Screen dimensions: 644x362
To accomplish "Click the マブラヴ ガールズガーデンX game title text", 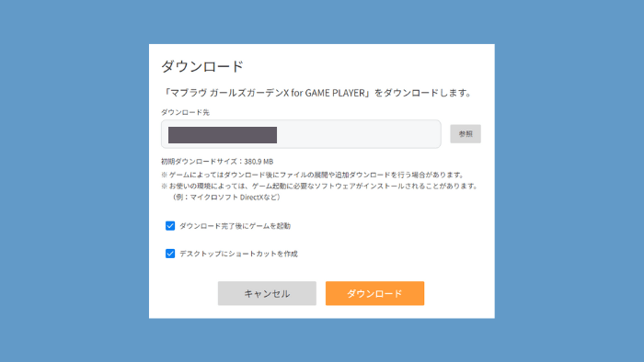I will 230,93.
